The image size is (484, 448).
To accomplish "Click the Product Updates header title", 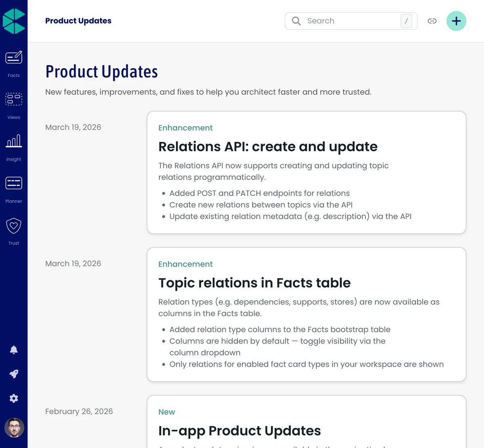I will 78,21.
